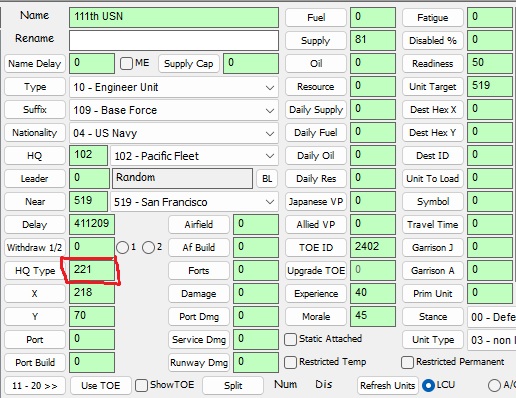The height and width of the screenshot is (398, 516).
Task: Click the HQ Type field showing 221
Action: pyautogui.click(x=92, y=270)
